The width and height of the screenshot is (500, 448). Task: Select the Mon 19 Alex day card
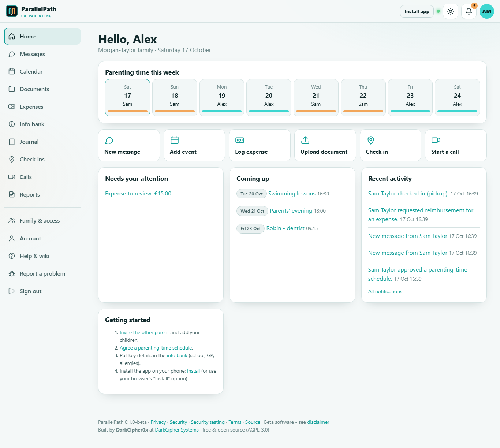222,98
